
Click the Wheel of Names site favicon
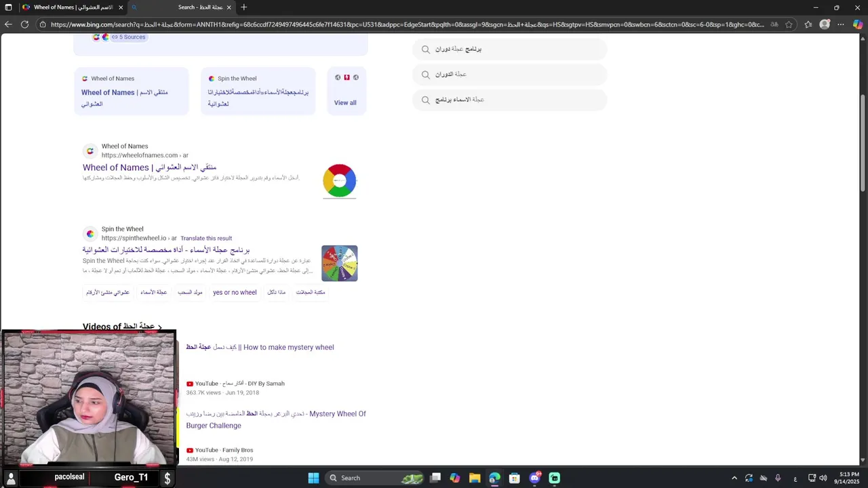coord(90,150)
